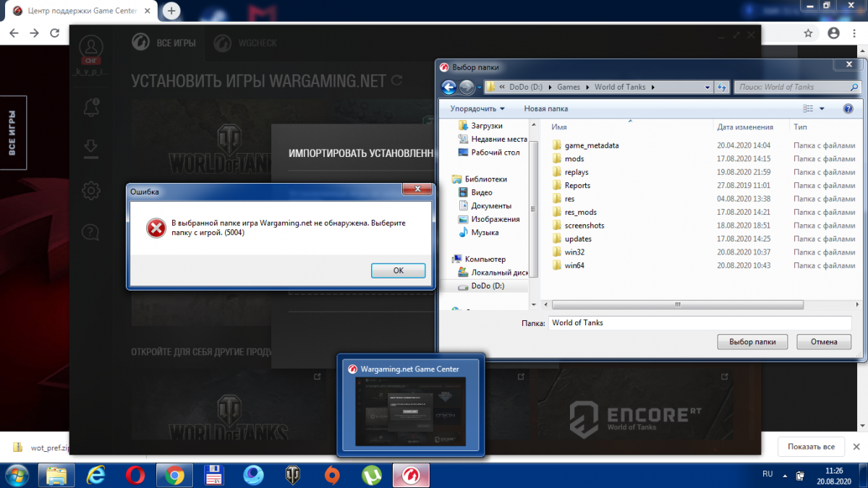Bookmark this page with the star icon
The image size is (868, 488).
pos(808,33)
